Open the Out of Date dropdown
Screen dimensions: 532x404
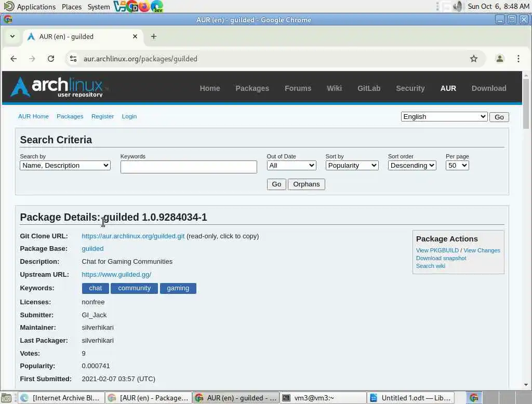[x=291, y=166]
